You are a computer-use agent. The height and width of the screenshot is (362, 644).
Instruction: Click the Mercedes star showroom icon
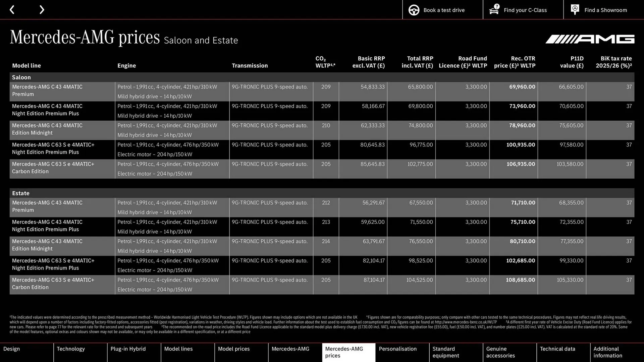(575, 10)
